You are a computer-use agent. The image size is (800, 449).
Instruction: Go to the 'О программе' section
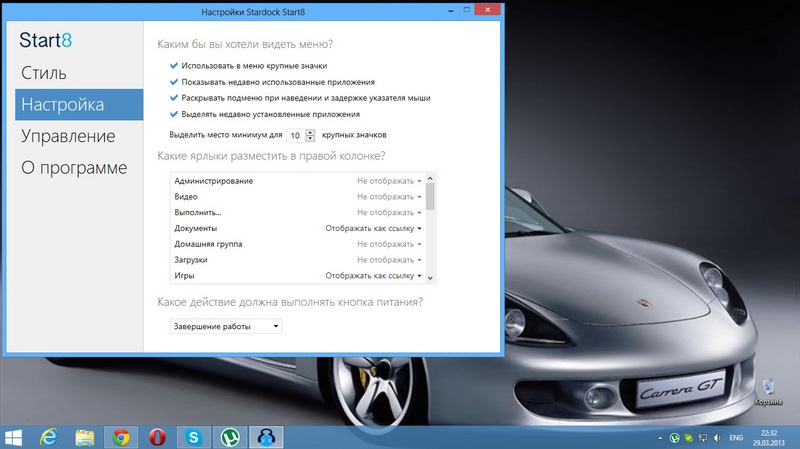pyautogui.click(x=74, y=167)
